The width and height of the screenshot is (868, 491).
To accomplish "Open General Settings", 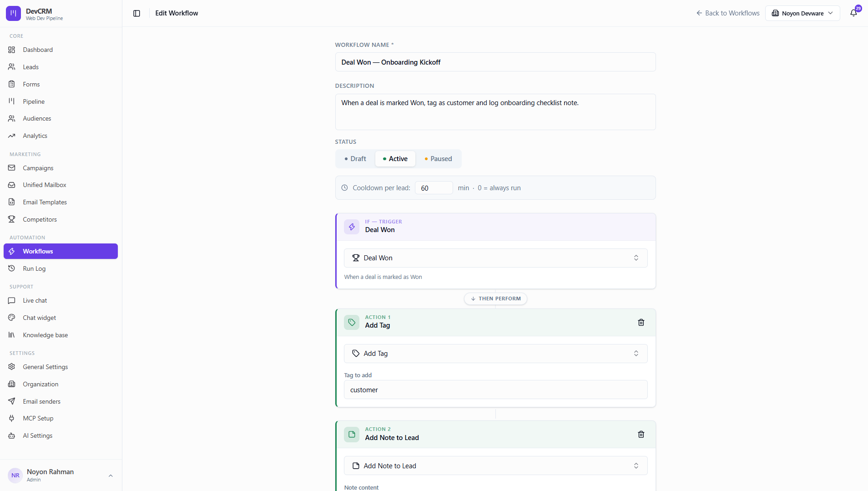I will click(x=61, y=367).
